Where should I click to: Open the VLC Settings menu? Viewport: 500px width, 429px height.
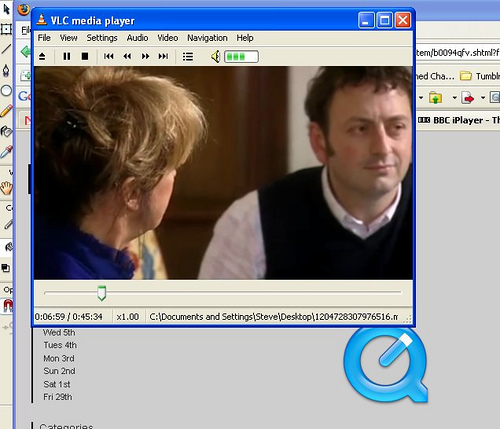point(102,38)
